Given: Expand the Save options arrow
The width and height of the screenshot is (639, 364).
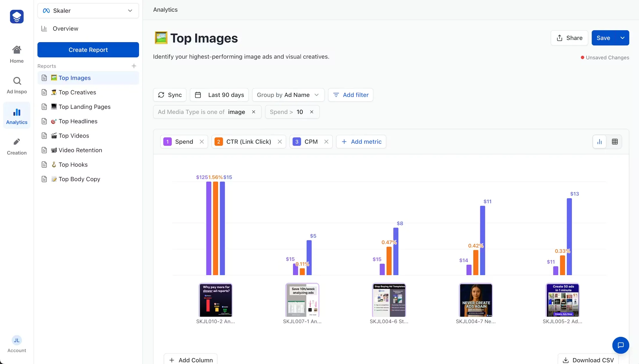Looking at the screenshot, I should [x=622, y=38].
